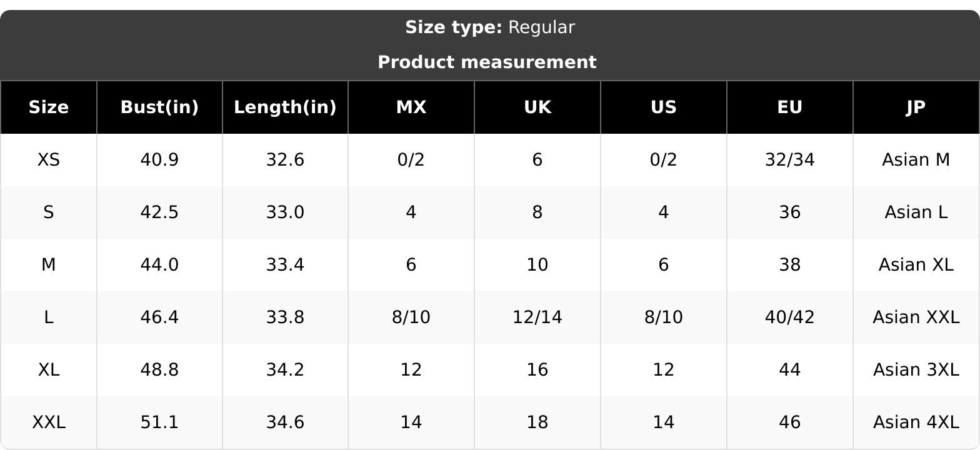Select the XXL size row label
The width and height of the screenshot is (980, 450).
point(49,422)
